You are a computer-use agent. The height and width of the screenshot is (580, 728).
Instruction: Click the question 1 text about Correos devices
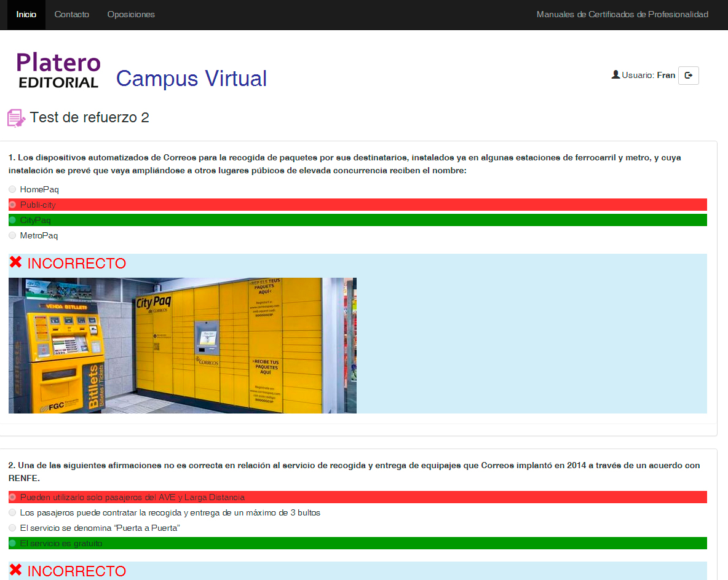tap(344, 164)
